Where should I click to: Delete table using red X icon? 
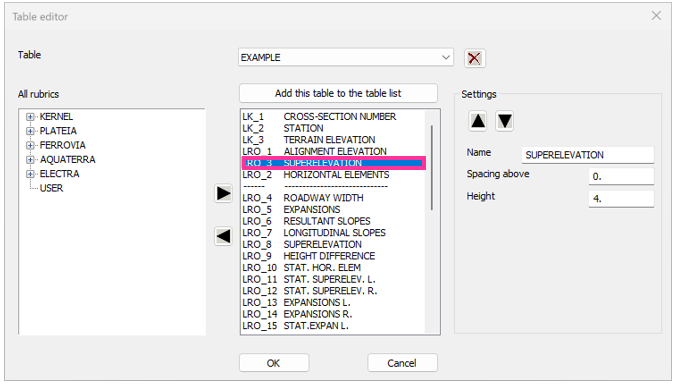(475, 58)
